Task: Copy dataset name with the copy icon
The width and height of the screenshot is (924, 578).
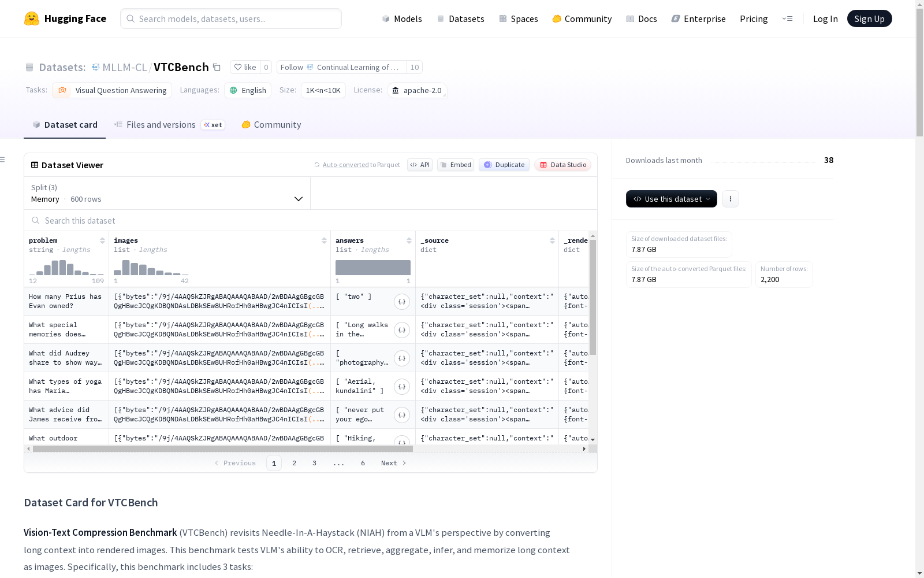Action: 217,67
